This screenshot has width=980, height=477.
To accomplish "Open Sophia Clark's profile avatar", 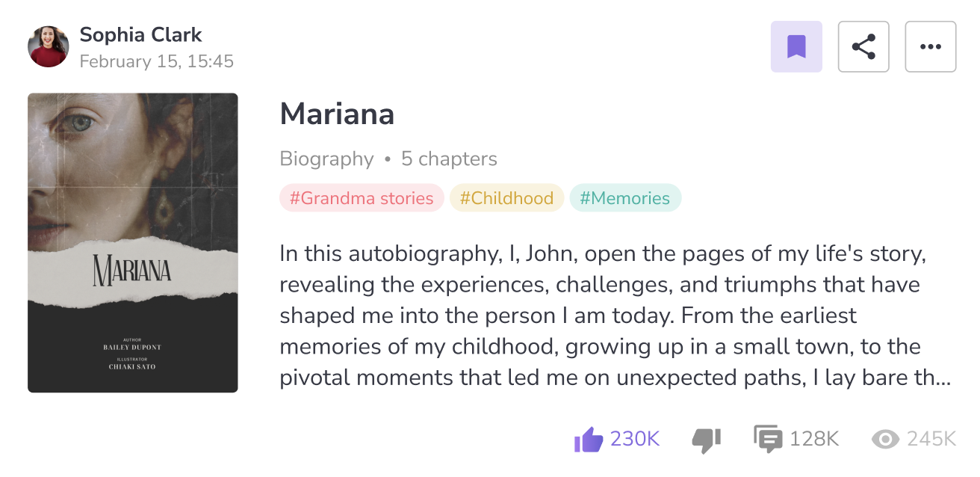I will click(x=49, y=46).
